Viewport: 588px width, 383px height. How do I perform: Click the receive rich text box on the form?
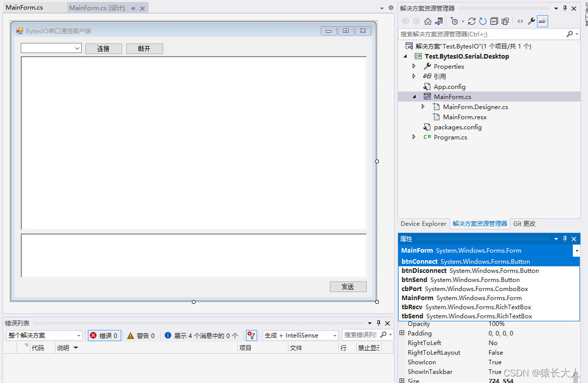tap(193, 143)
